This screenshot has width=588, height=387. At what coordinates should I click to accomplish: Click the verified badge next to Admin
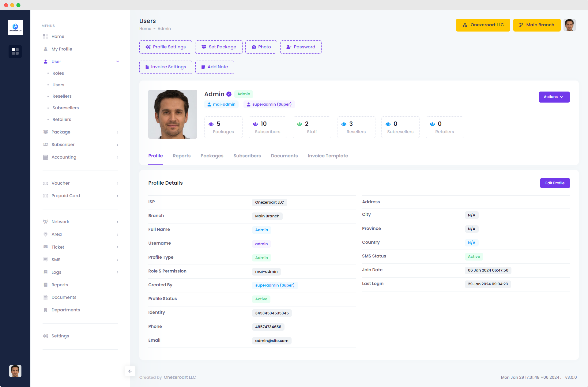coord(229,94)
